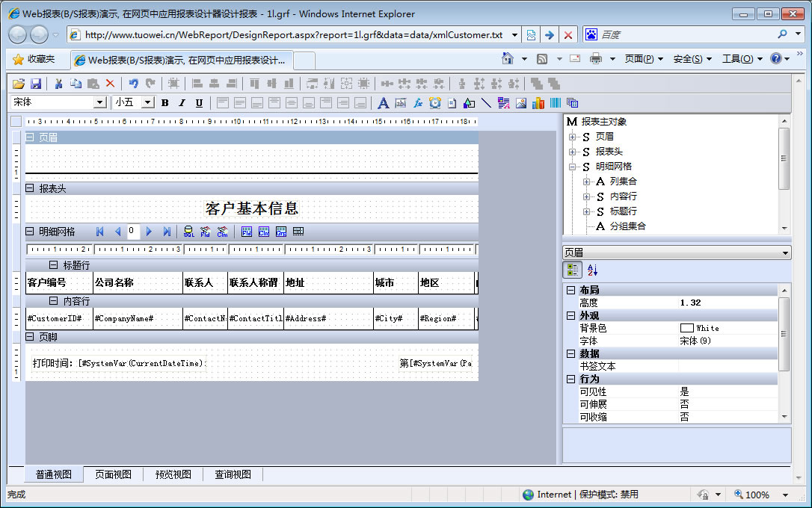
Task: Sort properties alphabetically with A-Z button
Action: [x=592, y=270]
